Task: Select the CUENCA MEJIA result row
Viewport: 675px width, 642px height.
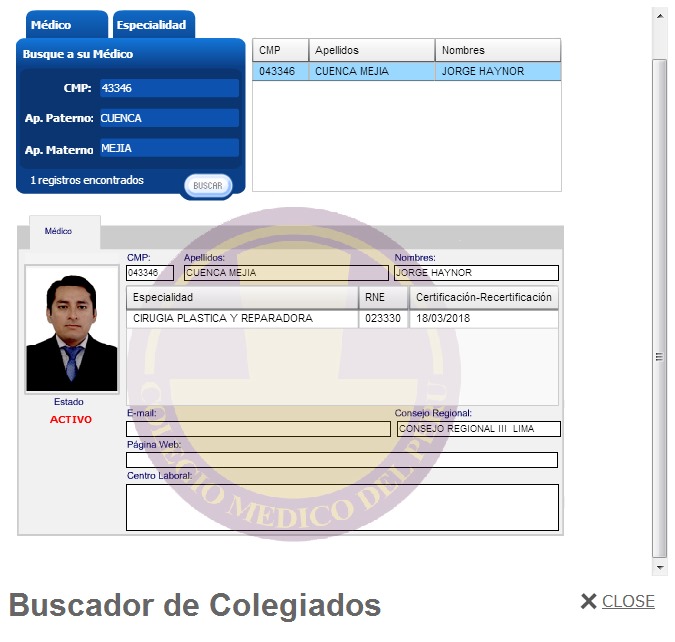Action: click(406, 72)
